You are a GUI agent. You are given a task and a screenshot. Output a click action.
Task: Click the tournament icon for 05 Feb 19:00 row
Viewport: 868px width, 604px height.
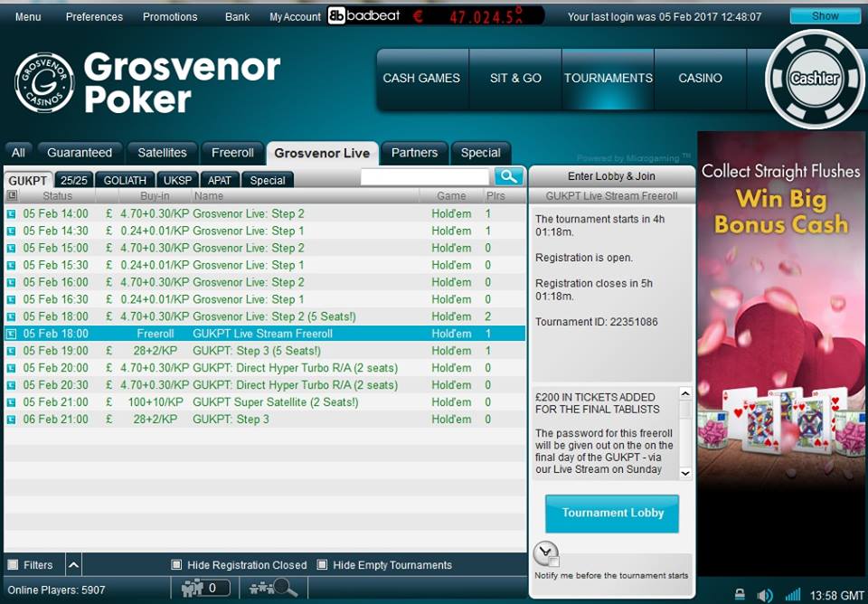point(11,351)
